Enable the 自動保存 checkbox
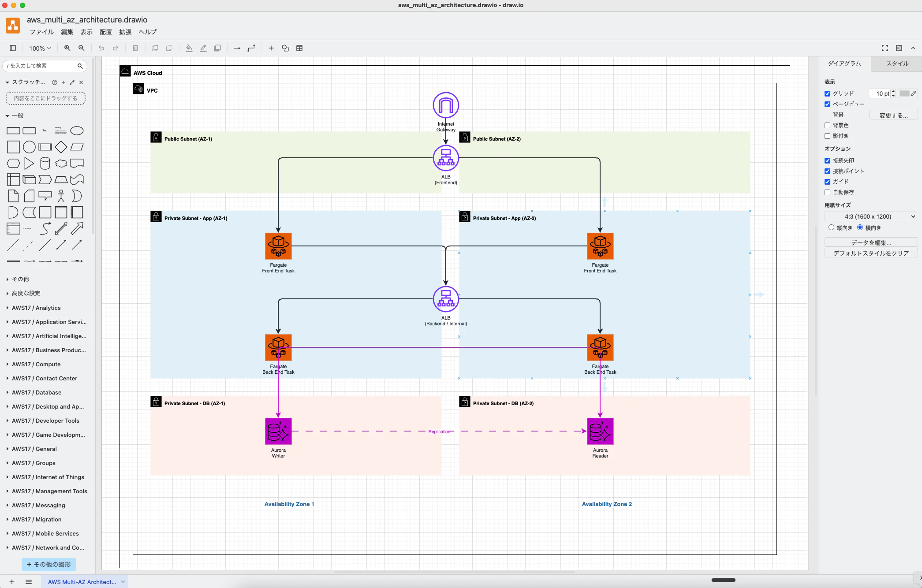The height and width of the screenshot is (588, 922). coord(828,192)
